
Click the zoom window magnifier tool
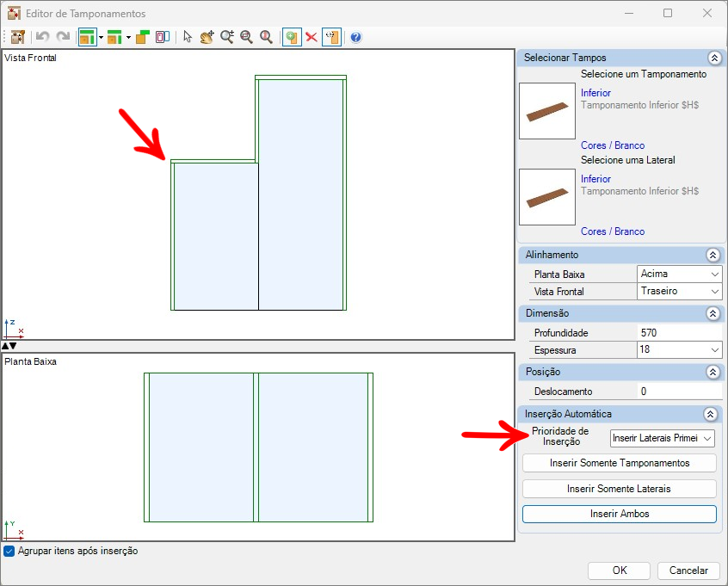pyautogui.click(x=246, y=37)
